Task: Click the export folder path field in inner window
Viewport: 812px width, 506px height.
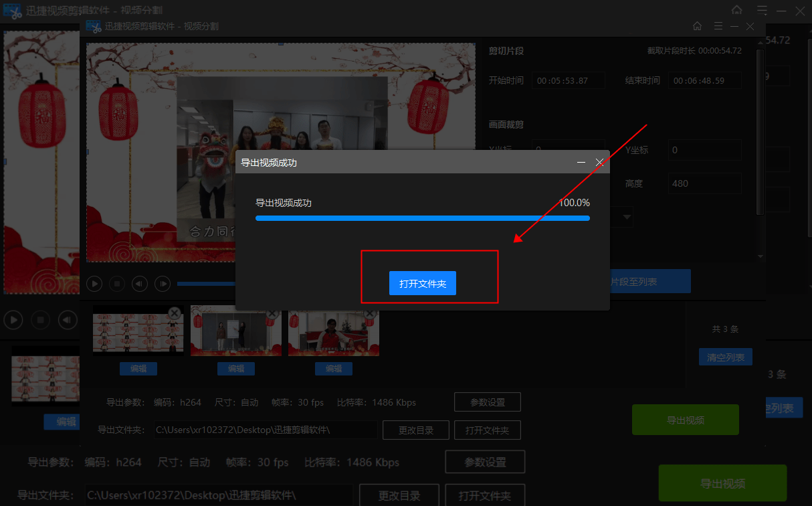Action: [x=265, y=430]
